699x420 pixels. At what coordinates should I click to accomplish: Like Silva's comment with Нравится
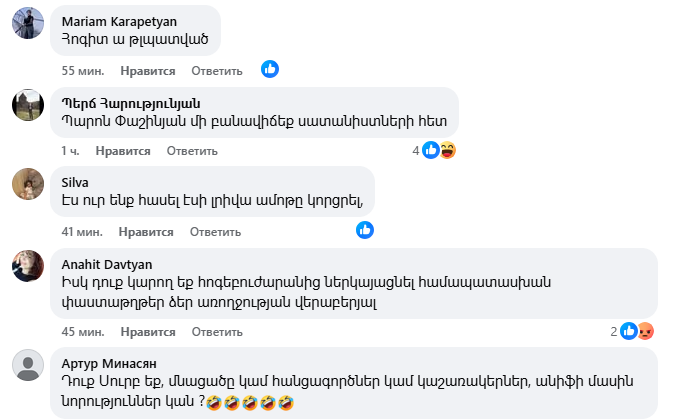146,231
